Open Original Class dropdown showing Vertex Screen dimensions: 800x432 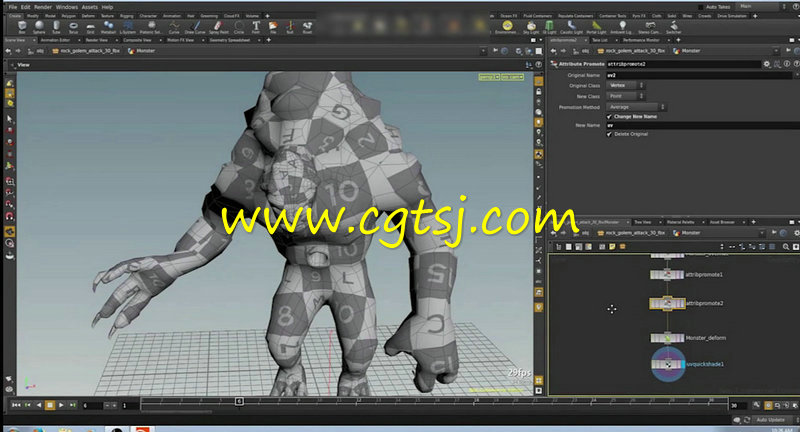pos(625,86)
